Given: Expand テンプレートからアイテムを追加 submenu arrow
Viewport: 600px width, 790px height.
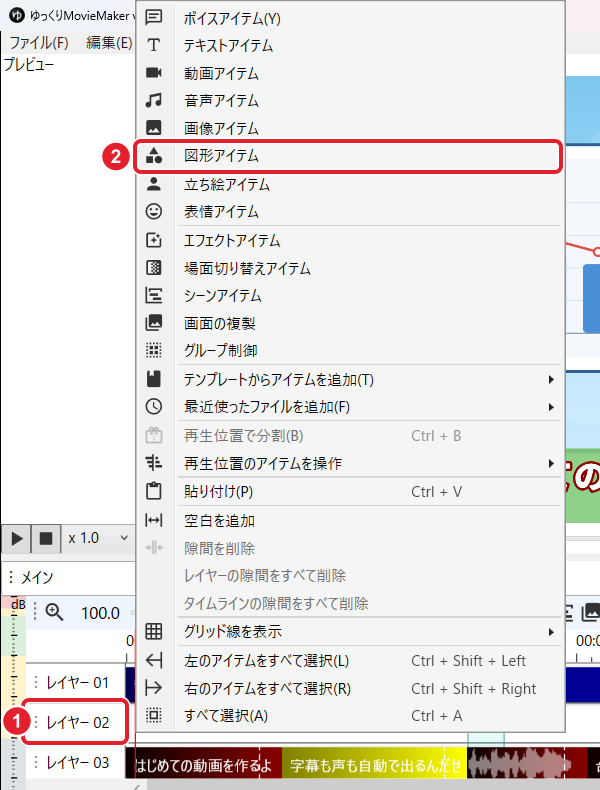Looking at the screenshot, I should click(x=552, y=379).
